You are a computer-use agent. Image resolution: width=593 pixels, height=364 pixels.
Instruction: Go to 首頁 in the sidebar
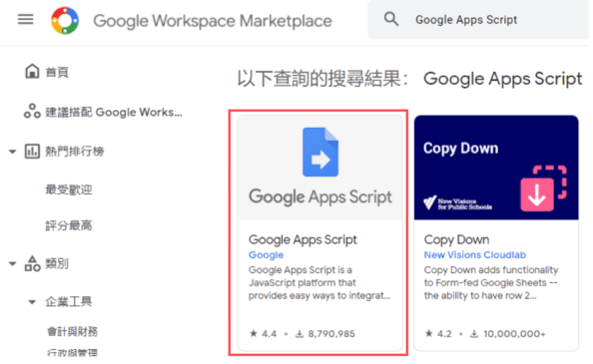pyautogui.click(x=57, y=72)
